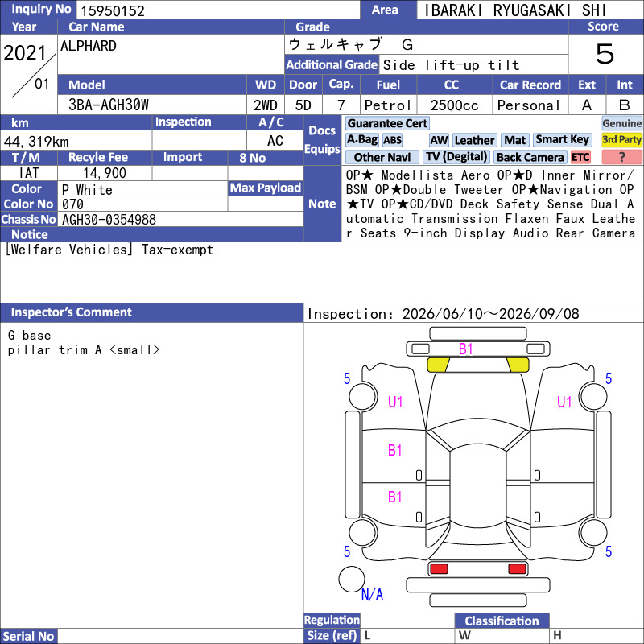This screenshot has width=644, height=644.
Task: Click the Size (ref) label
Action: point(332,635)
